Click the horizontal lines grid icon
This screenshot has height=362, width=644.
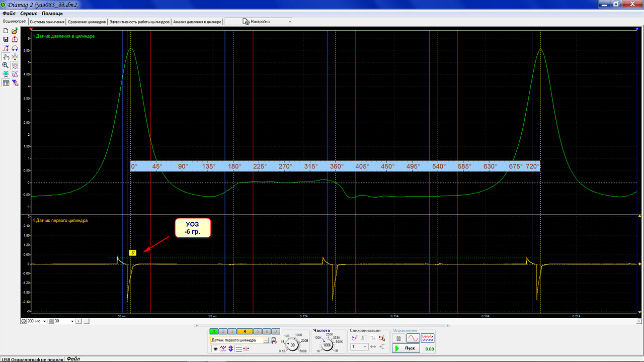[x=238, y=349]
